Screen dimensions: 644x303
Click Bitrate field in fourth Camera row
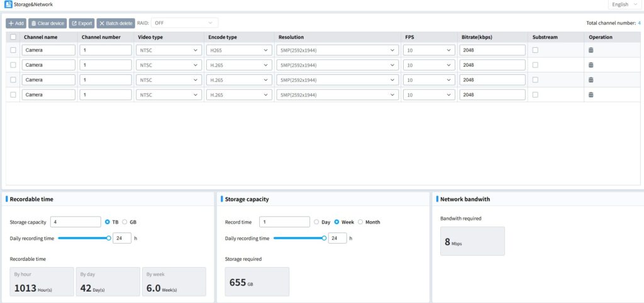[x=492, y=94]
